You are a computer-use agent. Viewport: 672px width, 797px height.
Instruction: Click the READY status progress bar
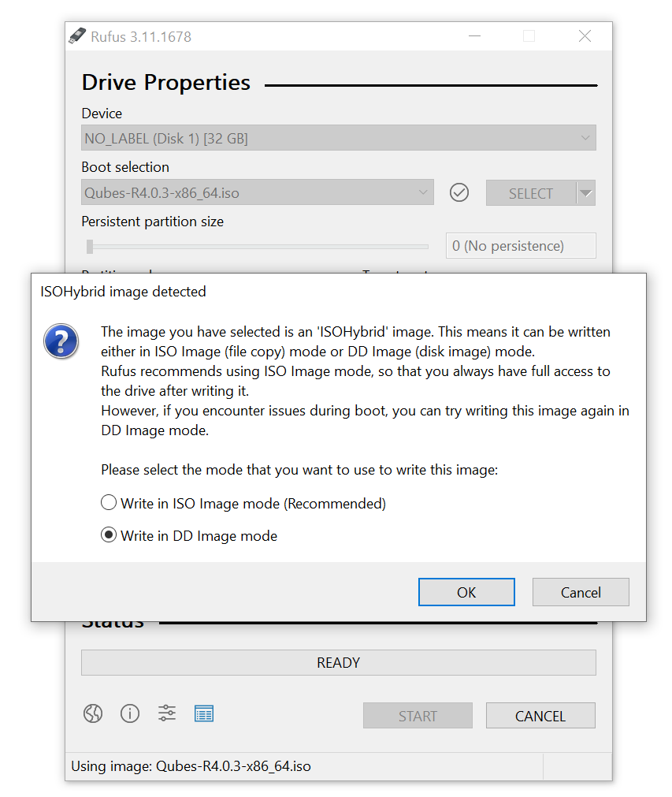(338, 662)
